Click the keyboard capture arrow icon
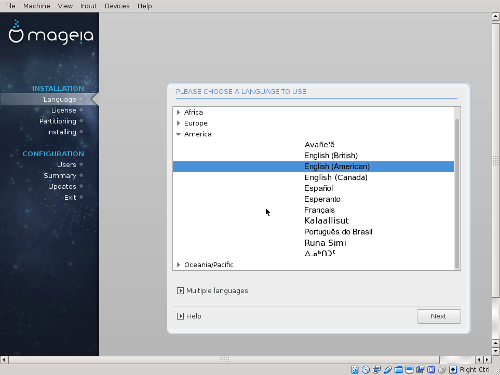The image size is (500, 375). (453, 370)
